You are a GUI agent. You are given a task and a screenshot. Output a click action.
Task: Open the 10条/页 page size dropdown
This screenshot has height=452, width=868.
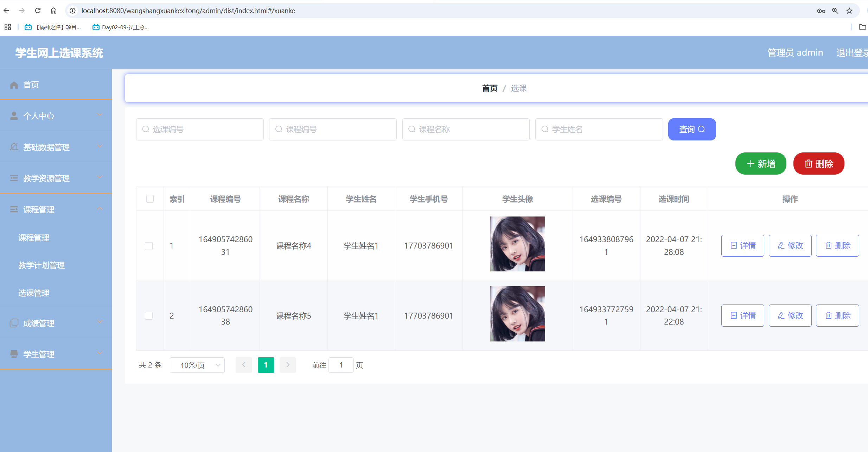pos(197,365)
